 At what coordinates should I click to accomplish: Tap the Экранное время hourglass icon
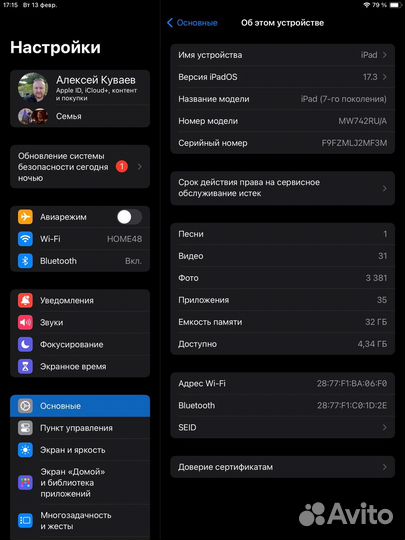click(x=25, y=366)
